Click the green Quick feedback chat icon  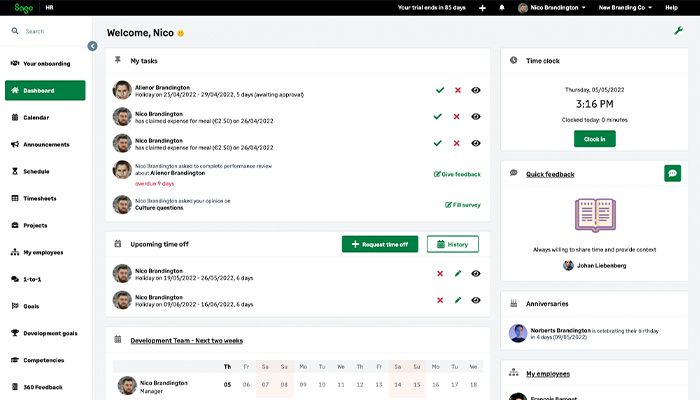tap(672, 173)
